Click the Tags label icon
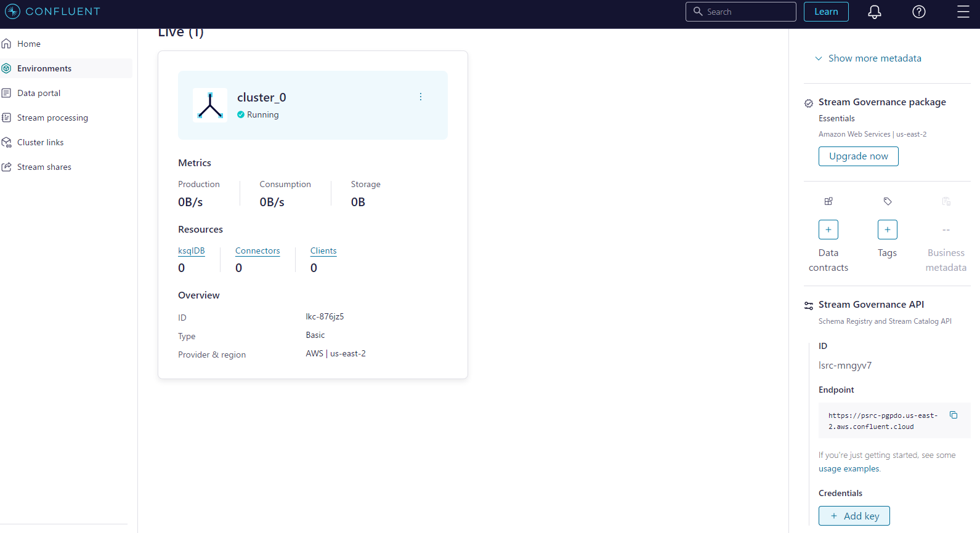Screen dimensions: 980x533 click(888, 201)
